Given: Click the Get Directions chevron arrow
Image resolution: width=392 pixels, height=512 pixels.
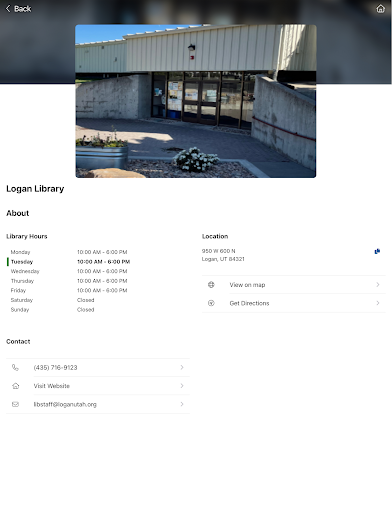Looking at the screenshot, I should click(x=378, y=303).
